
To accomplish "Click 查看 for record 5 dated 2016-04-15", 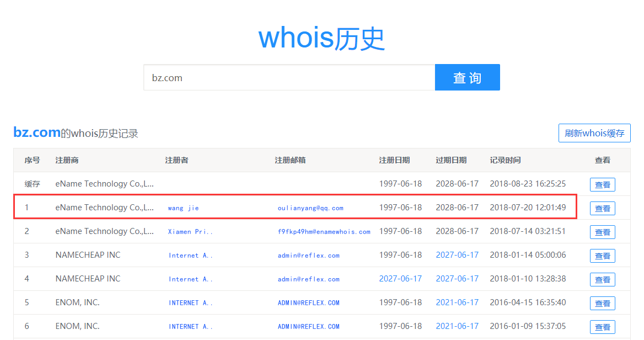I will pyautogui.click(x=603, y=304).
